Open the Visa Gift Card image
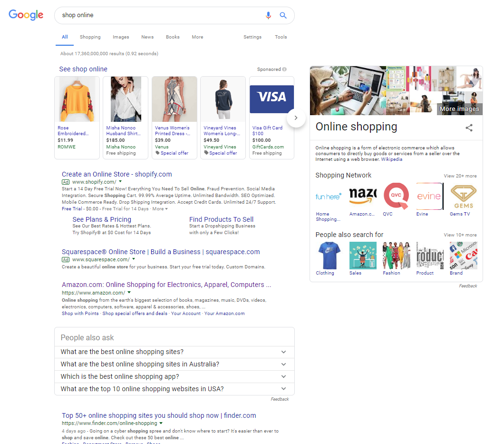Screen dimensions: 504x444 271,99
